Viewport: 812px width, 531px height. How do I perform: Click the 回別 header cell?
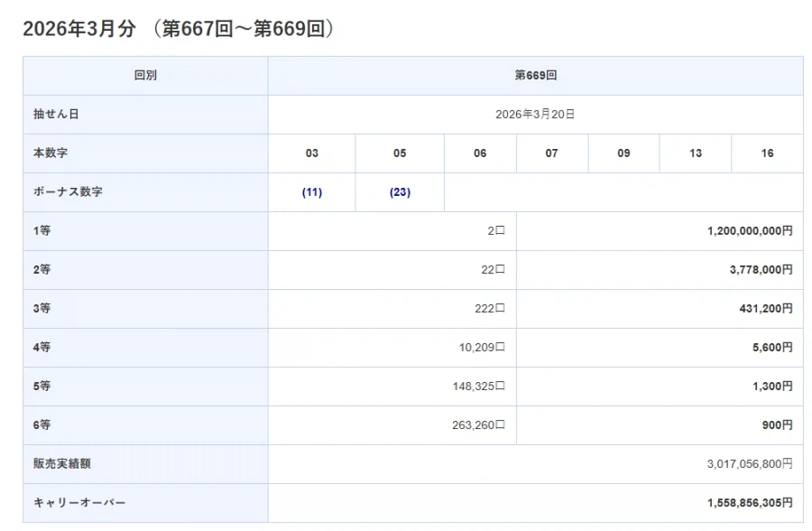(144, 75)
